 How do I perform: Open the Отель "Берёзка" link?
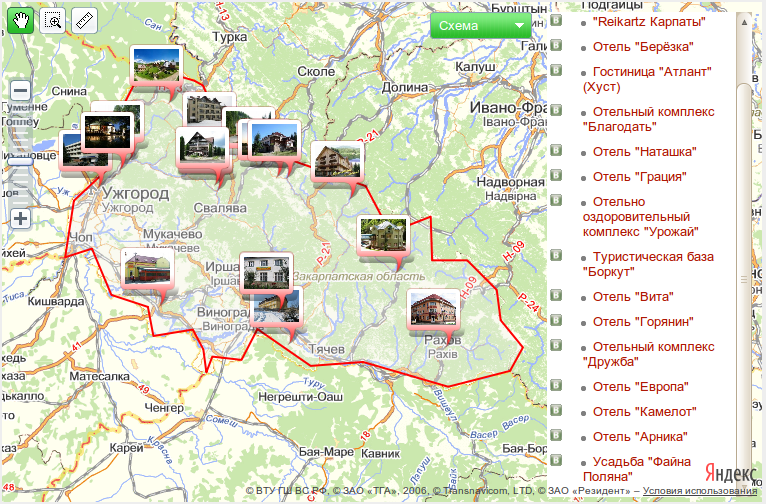pos(643,47)
